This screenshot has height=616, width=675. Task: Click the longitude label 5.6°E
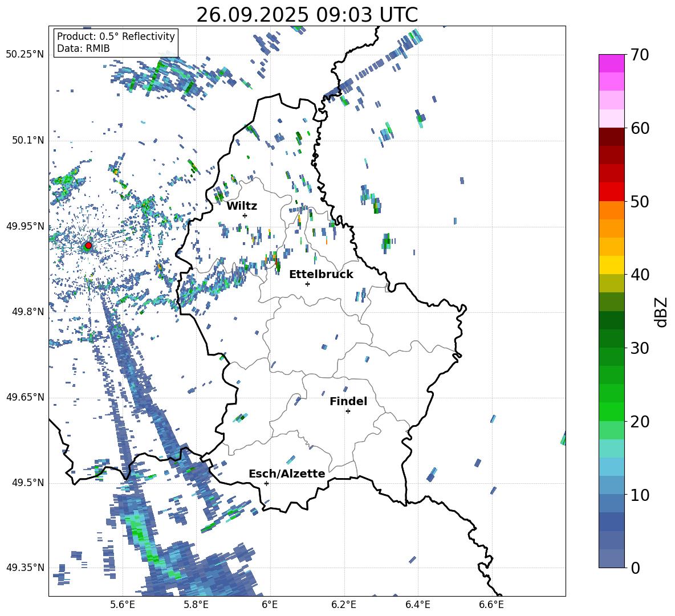pos(123,605)
